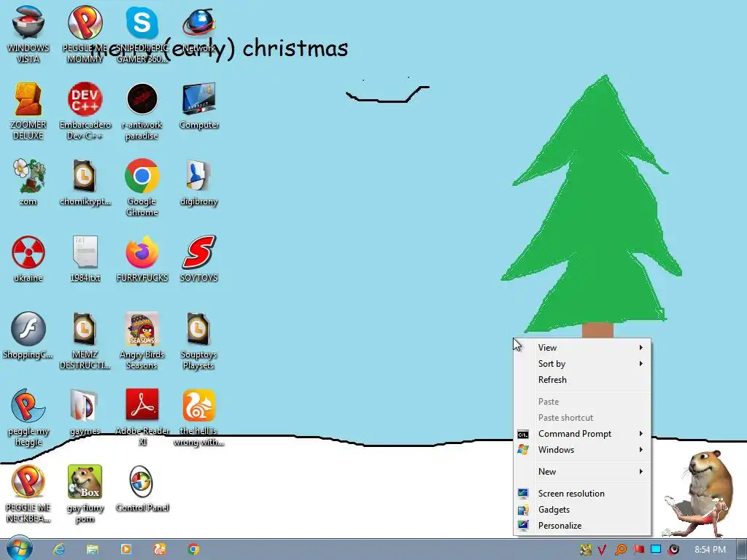
Task: Select the Google Chrome desktop shortcut
Action: [x=142, y=188]
